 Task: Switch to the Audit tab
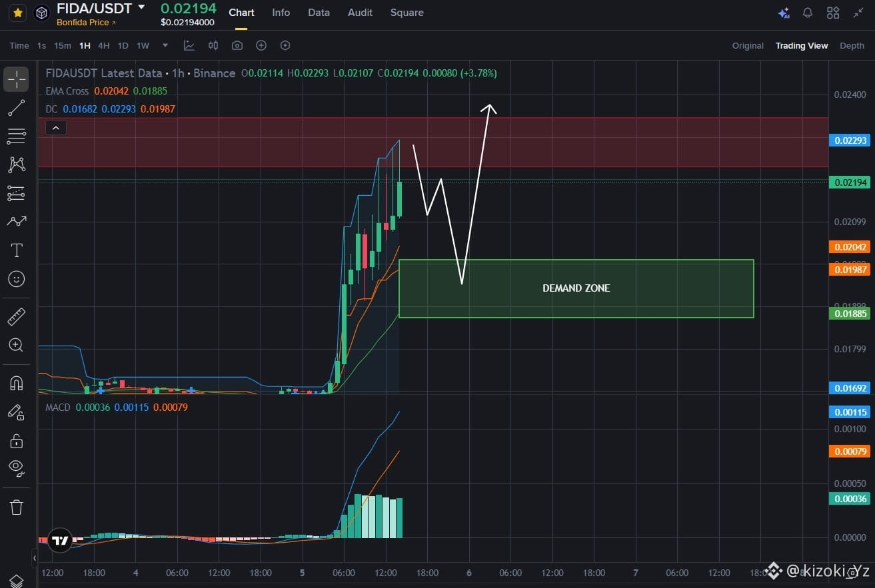[360, 13]
